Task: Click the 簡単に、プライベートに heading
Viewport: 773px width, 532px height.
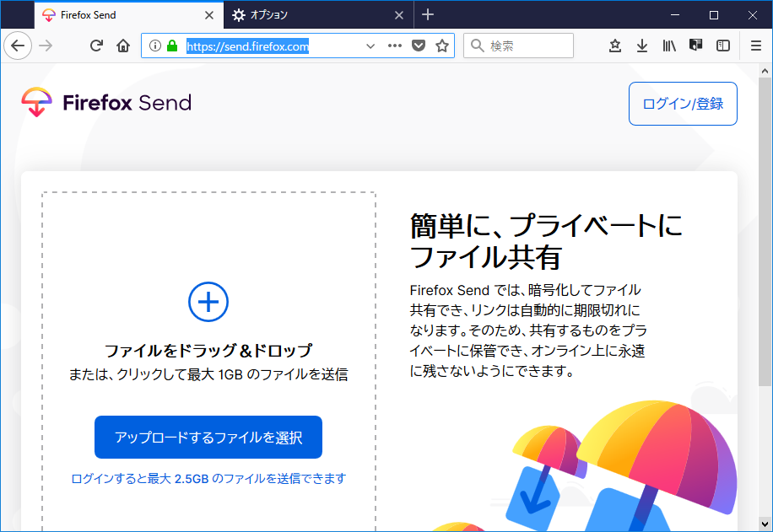Action: 546,226
